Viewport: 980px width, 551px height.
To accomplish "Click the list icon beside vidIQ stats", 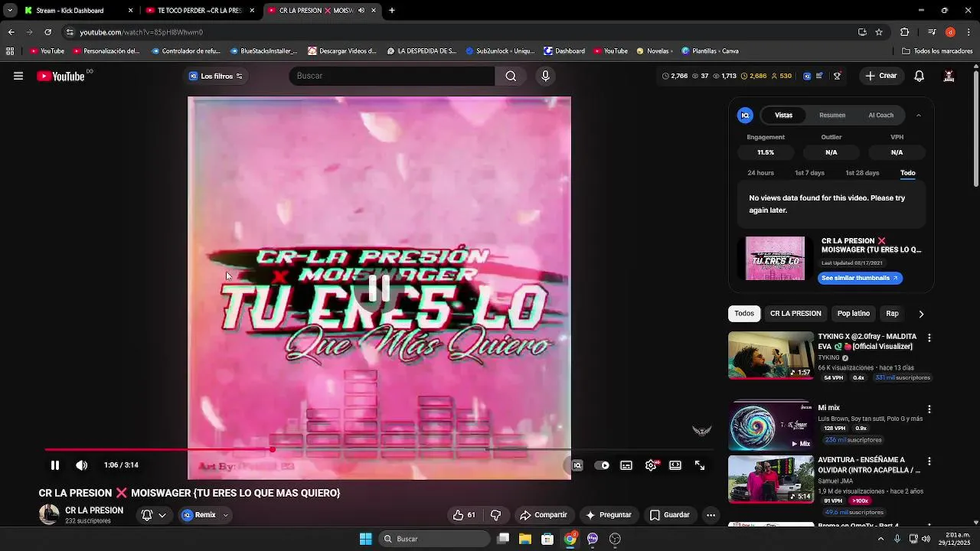I will [820, 76].
